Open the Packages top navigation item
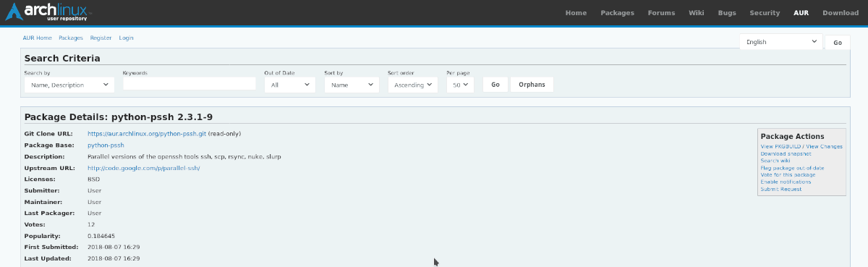868x267 pixels. click(x=617, y=13)
